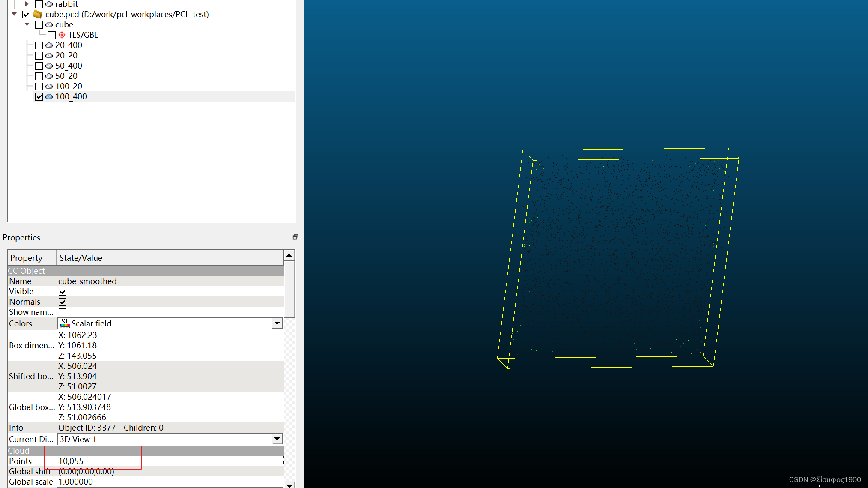Click the TLS/GBL sensor icon
The height and width of the screenshot is (488, 868).
(62, 35)
